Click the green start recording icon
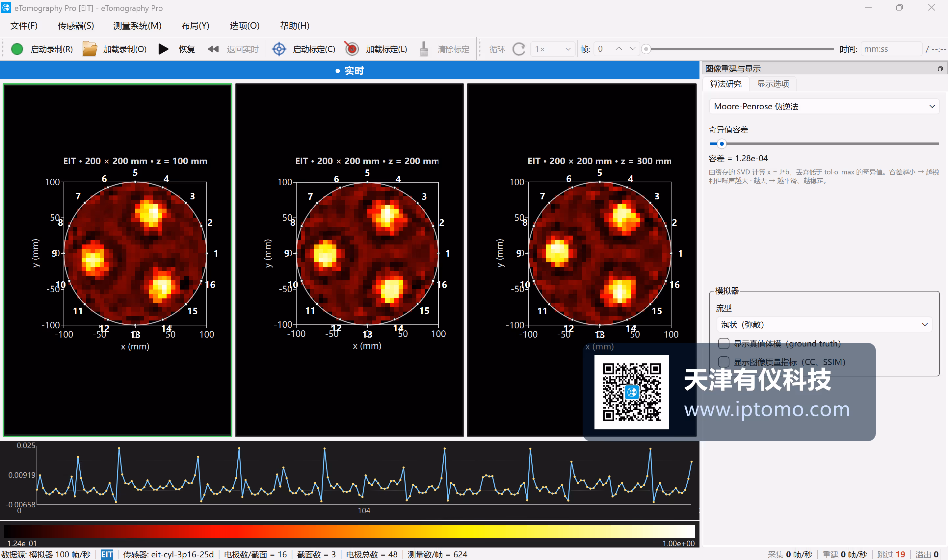The width and height of the screenshot is (948, 560). (17, 49)
